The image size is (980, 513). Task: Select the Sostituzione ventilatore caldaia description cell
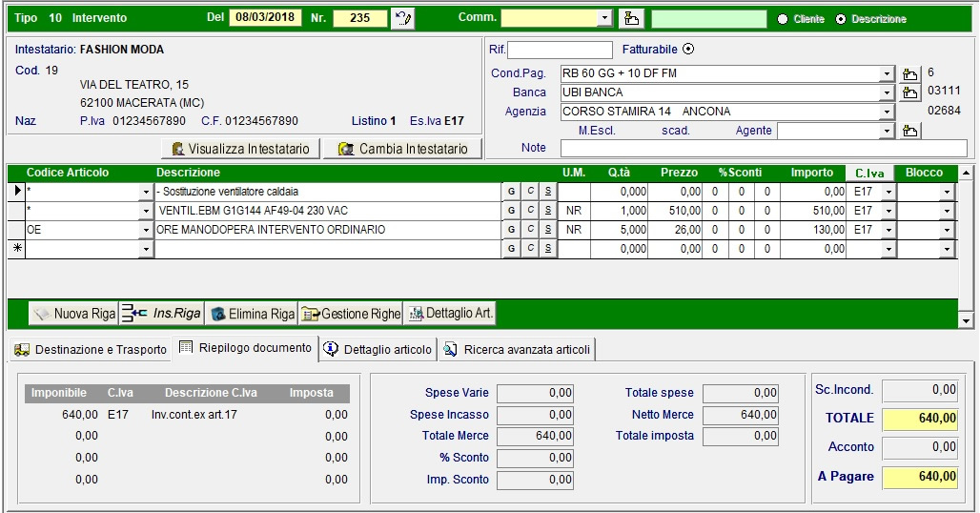click(329, 192)
